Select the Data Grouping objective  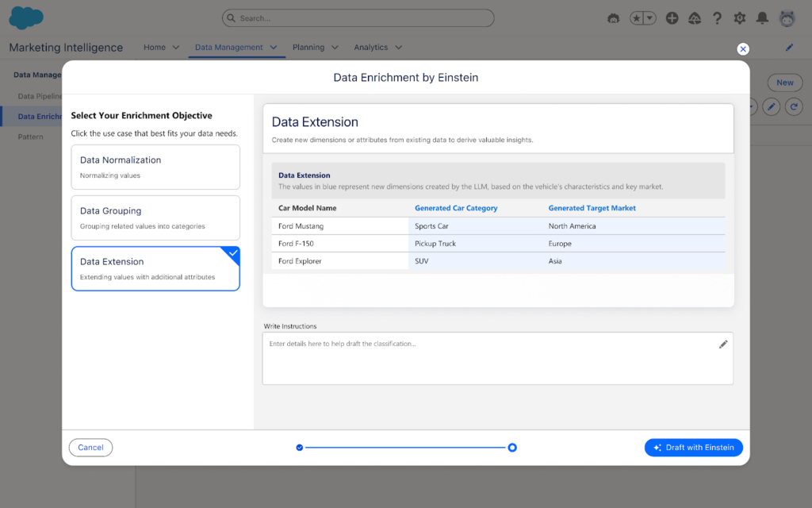coord(155,217)
